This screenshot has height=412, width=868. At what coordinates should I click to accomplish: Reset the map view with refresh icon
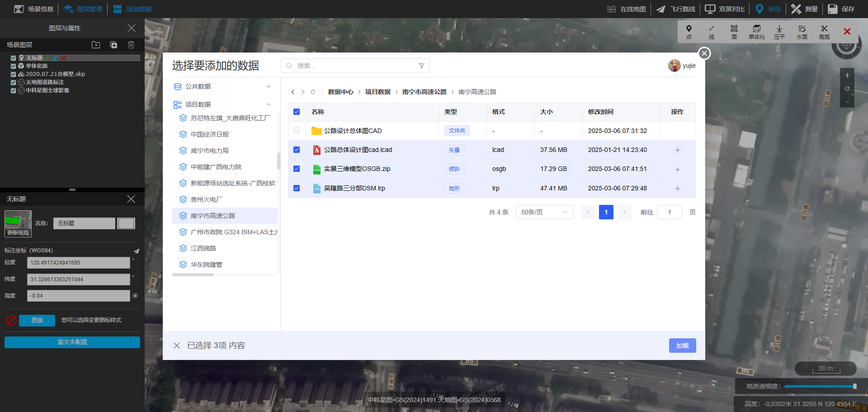click(x=847, y=89)
